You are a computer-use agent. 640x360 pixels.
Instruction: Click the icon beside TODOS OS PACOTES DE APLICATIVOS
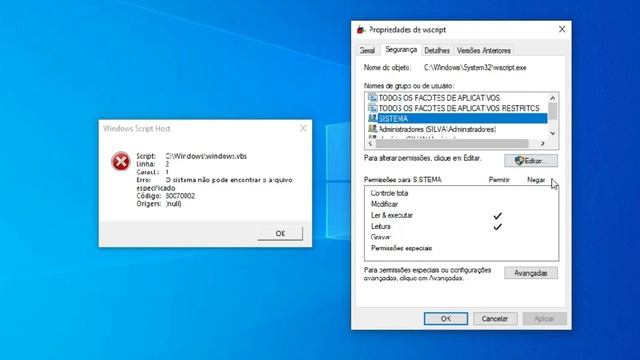(372, 98)
